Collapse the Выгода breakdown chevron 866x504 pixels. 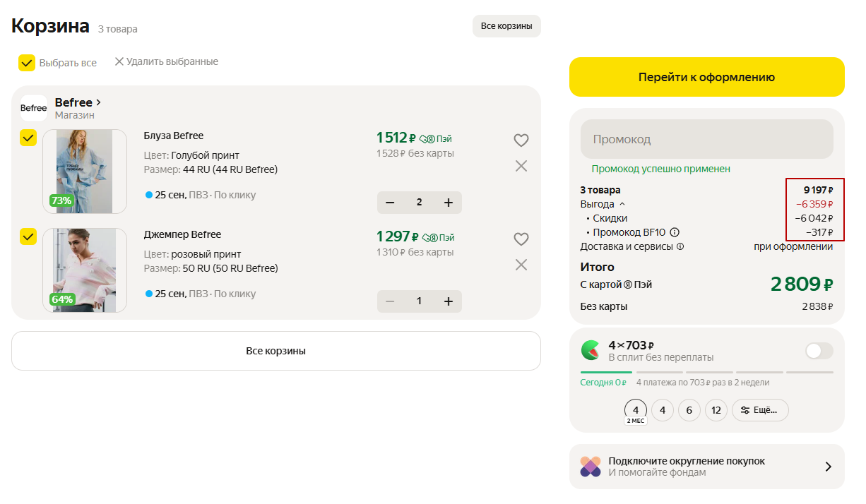pos(622,204)
